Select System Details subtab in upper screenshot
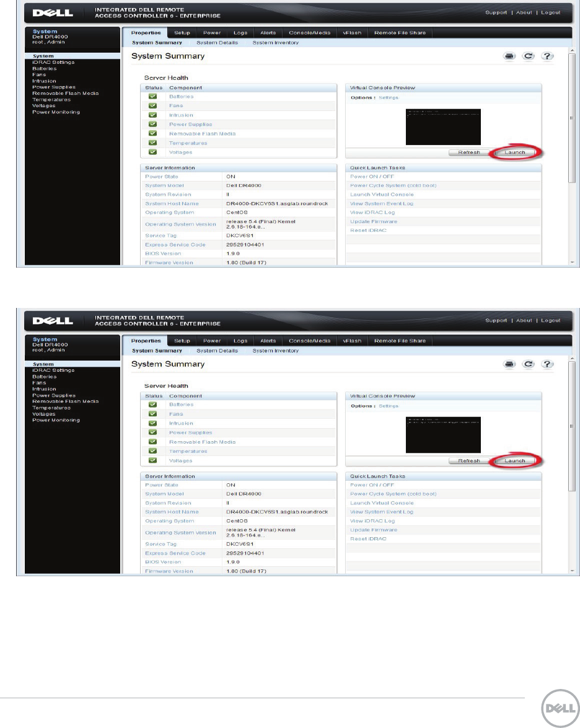 click(217, 43)
